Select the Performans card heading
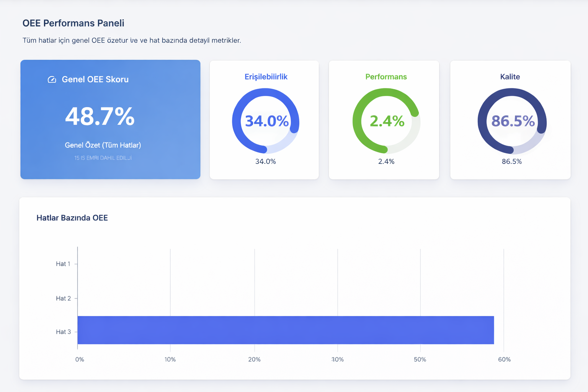This screenshot has width=588, height=392. coord(386,77)
